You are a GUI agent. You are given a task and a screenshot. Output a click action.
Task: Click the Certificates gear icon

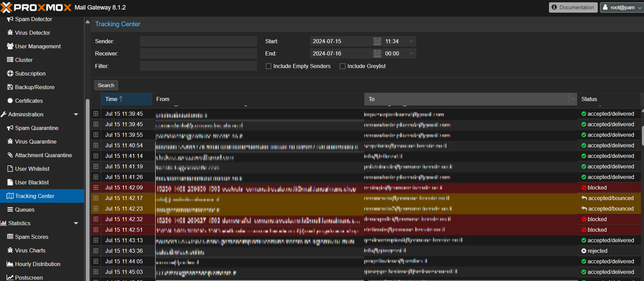10,101
